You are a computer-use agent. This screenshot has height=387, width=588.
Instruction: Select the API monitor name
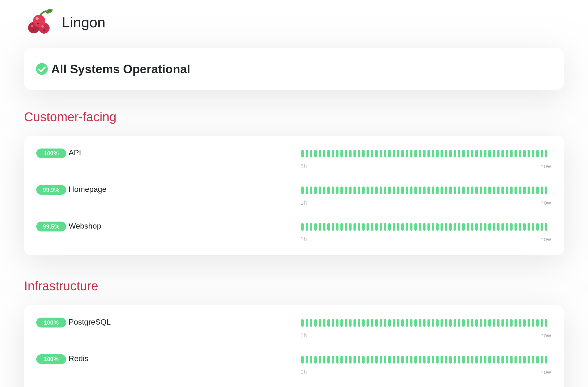coord(75,153)
